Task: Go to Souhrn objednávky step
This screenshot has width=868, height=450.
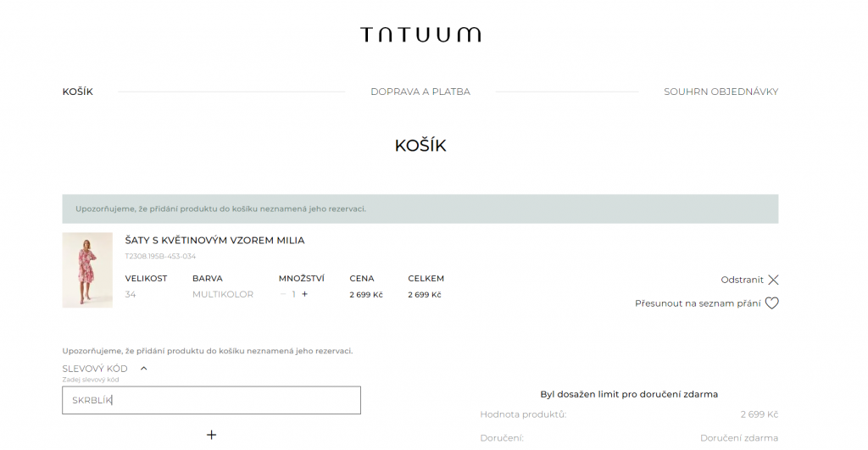Action: (x=721, y=92)
